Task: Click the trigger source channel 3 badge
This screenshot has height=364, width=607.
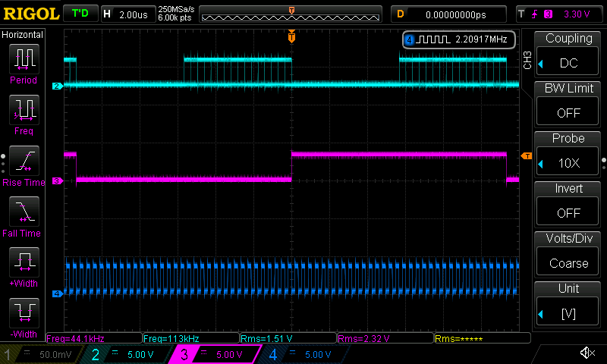Action: click(548, 14)
